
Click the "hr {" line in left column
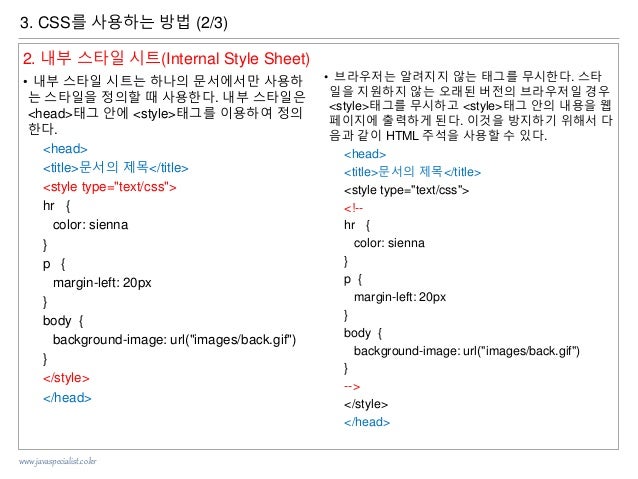tap(57, 206)
